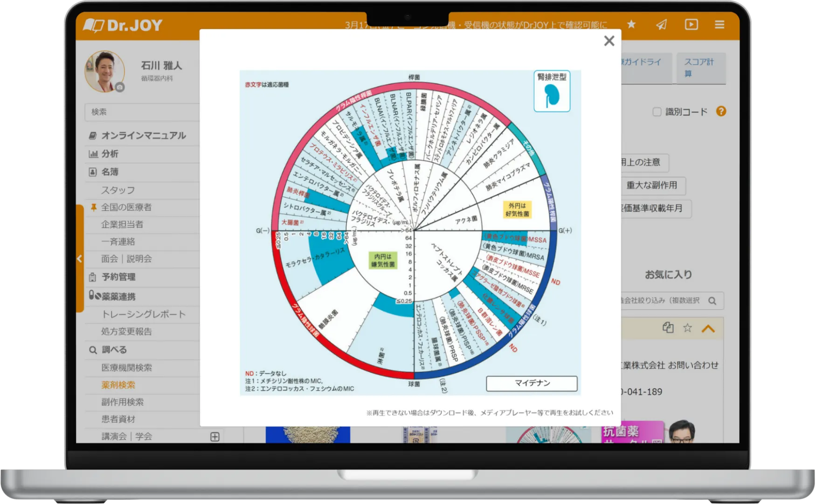Open the orange help question mark icon
816x504 pixels.
721,111
